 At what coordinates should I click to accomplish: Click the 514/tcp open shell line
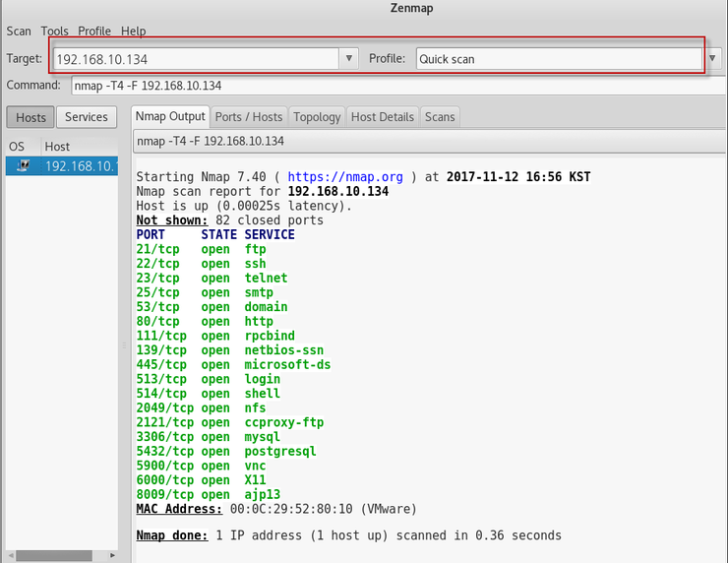(x=209, y=394)
